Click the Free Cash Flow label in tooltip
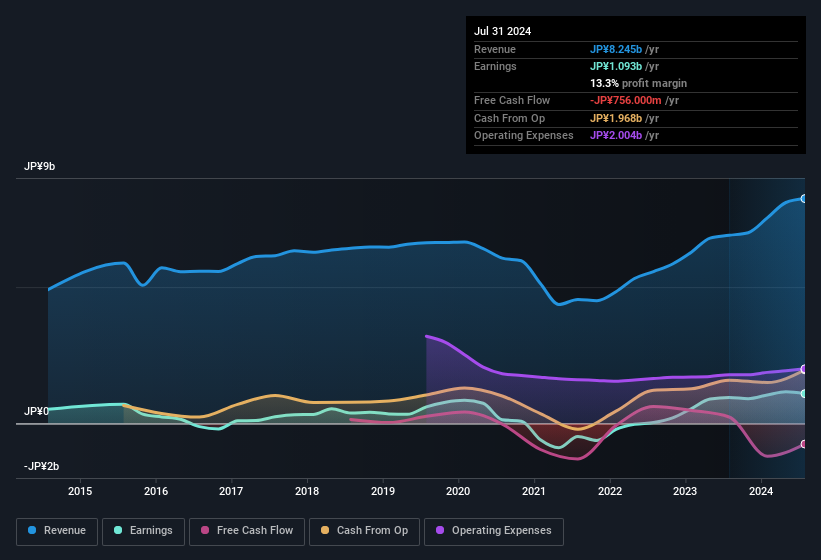 (x=512, y=100)
